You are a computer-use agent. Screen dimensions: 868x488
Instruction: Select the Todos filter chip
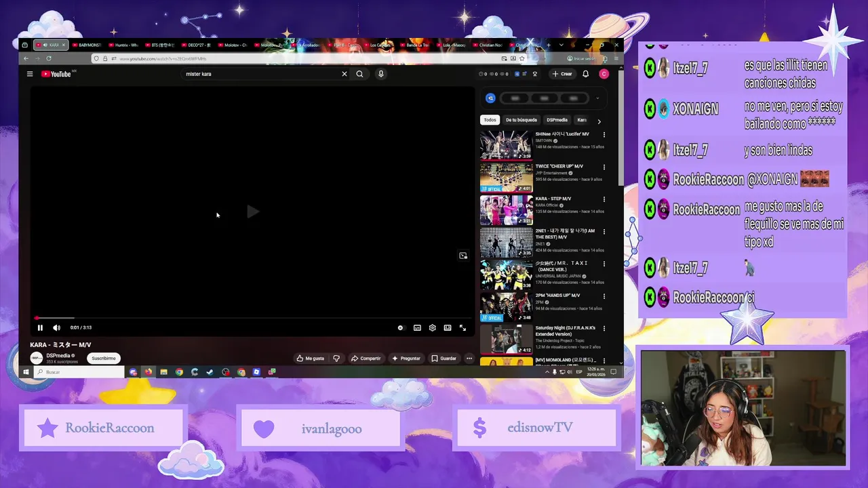tap(490, 120)
